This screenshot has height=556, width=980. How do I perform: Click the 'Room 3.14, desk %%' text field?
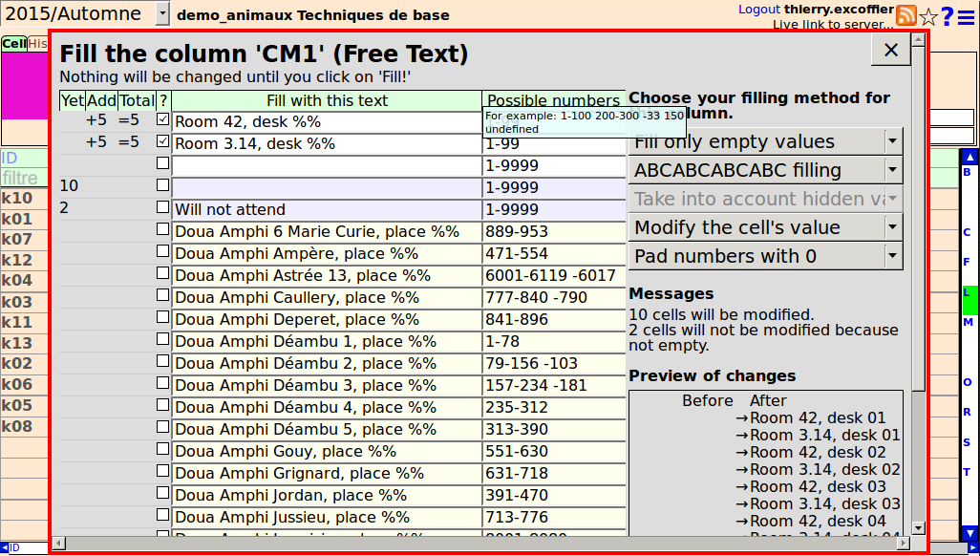coord(327,143)
